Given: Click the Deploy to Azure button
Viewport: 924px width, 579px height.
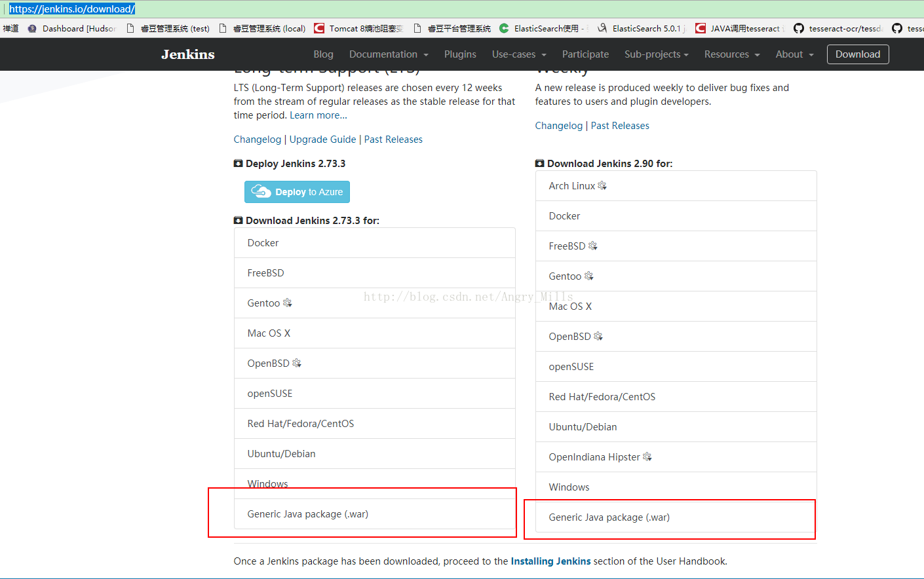Looking at the screenshot, I should 297,192.
